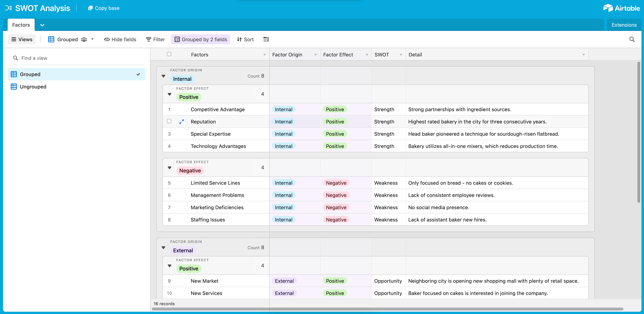The height and width of the screenshot is (314, 644).
Task: Open the Filter option
Action: [x=155, y=39]
